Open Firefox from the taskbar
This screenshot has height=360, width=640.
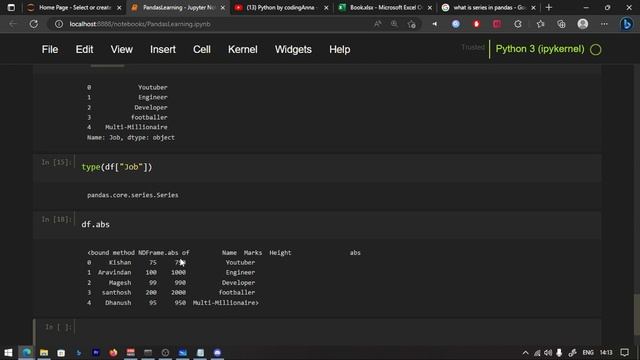(113, 352)
